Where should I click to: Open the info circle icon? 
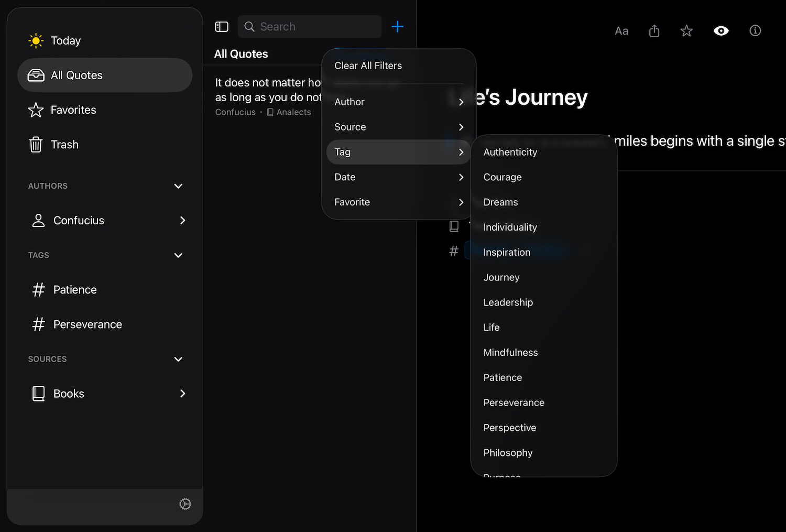[x=755, y=31]
